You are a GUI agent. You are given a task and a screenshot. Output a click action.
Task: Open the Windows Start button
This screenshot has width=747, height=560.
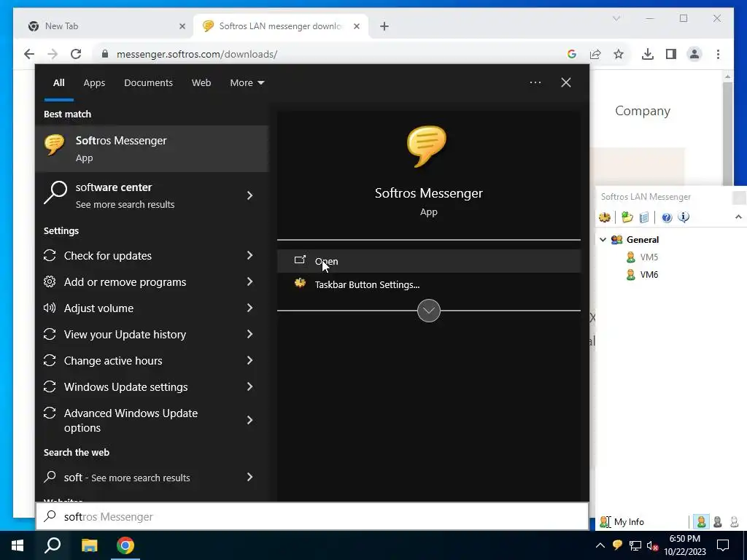pos(18,545)
